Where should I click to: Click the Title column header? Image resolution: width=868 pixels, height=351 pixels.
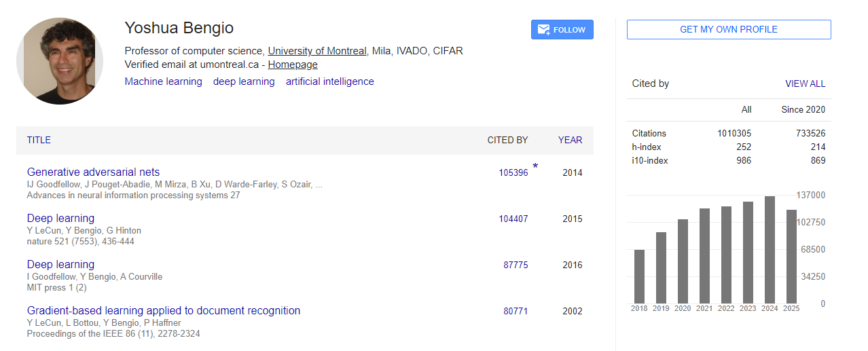[x=39, y=140]
